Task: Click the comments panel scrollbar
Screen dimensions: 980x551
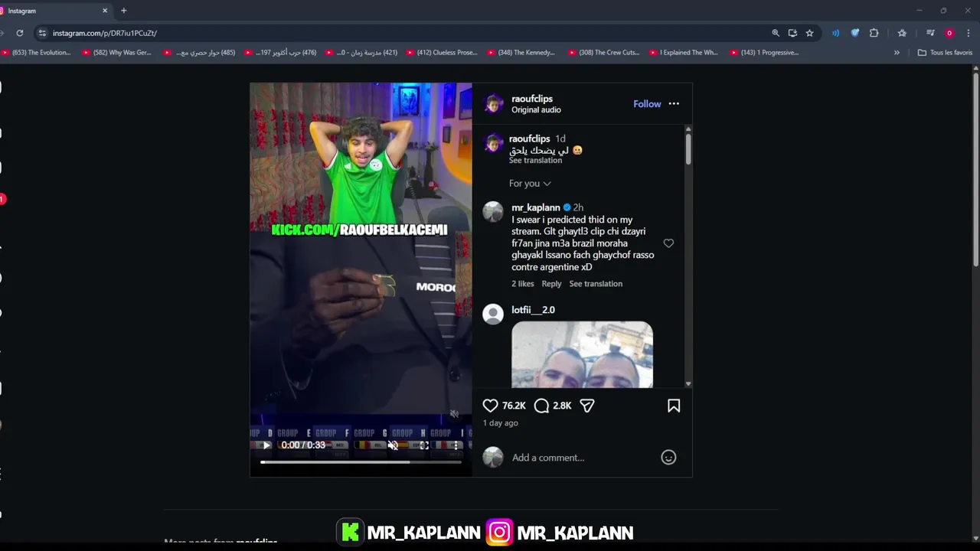Action: tap(688, 148)
